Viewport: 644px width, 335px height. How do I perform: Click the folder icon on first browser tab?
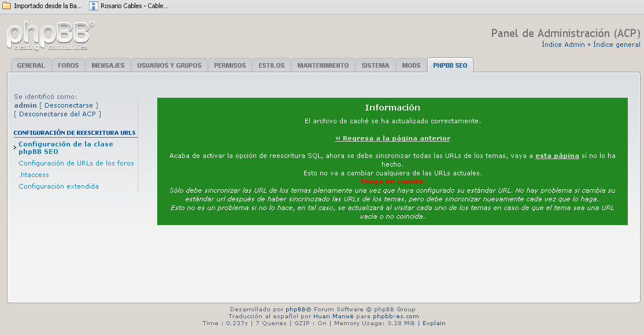(x=7, y=6)
